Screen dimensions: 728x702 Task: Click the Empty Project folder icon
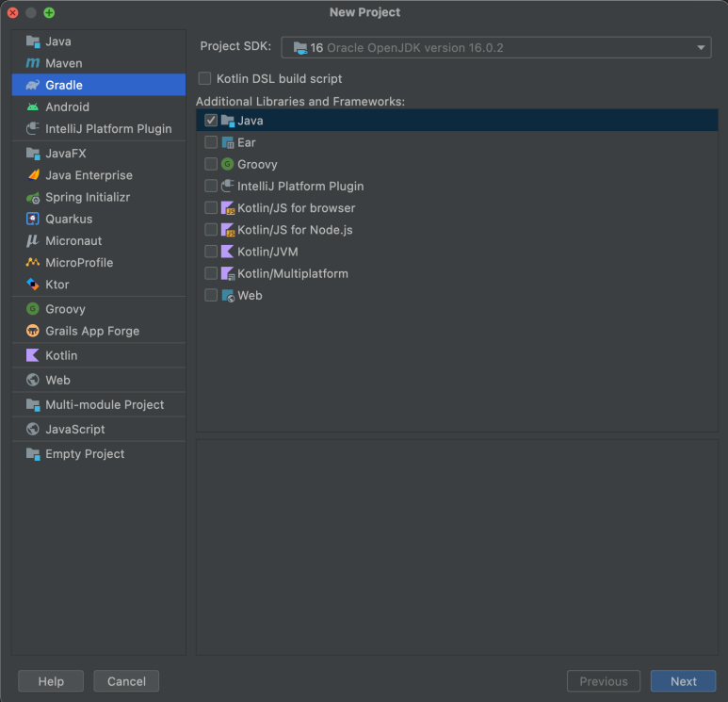[x=33, y=454]
